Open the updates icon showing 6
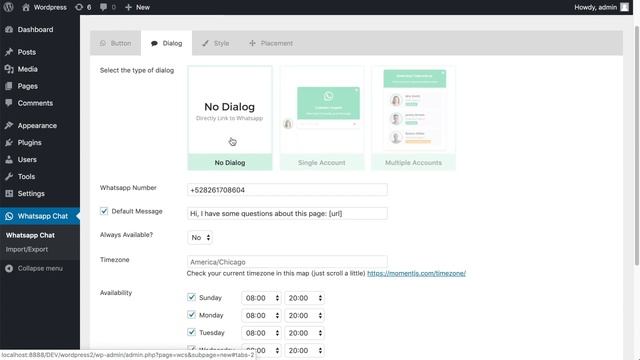This screenshot has height=360, width=640. (83, 7)
